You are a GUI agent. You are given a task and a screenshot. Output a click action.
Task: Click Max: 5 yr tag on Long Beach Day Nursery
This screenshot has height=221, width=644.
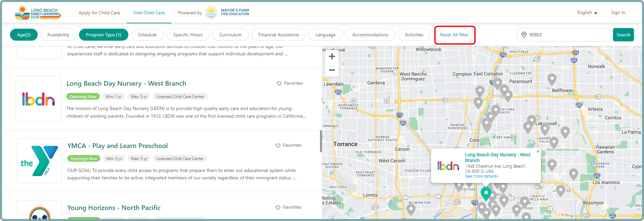click(139, 96)
